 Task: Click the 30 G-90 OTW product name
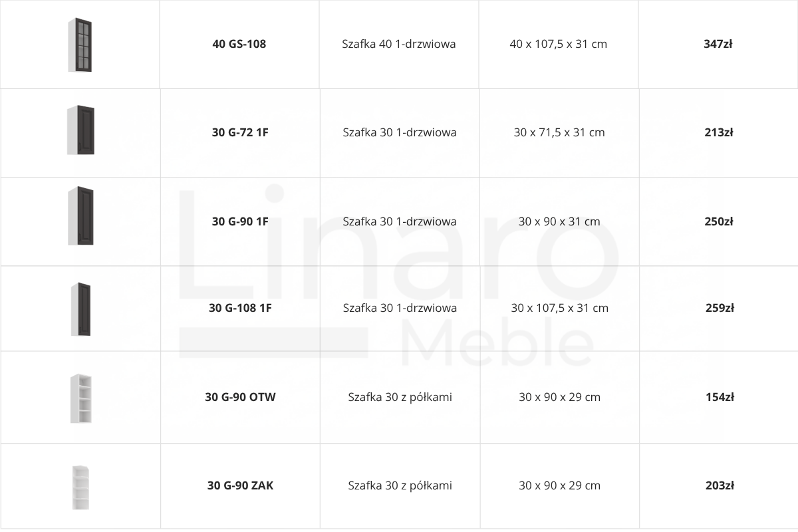click(240, 397)
